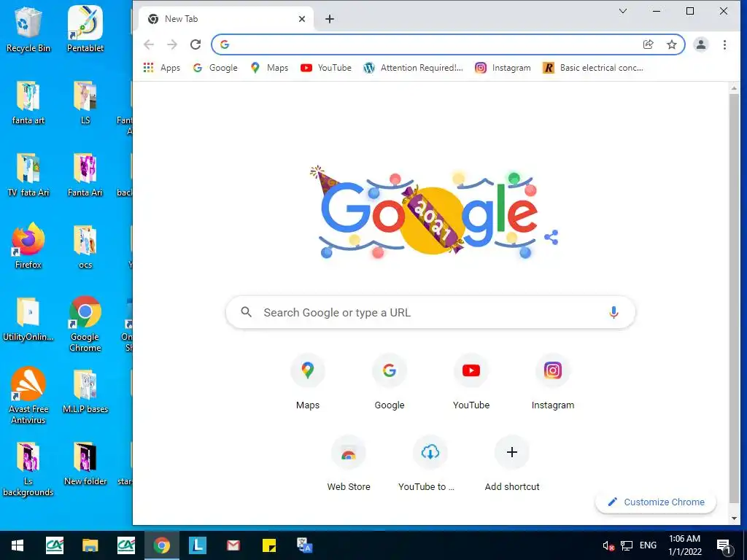Click the scrollbar up arrow
The height and width of the screenshot is (560, 747).
[734, 87]
